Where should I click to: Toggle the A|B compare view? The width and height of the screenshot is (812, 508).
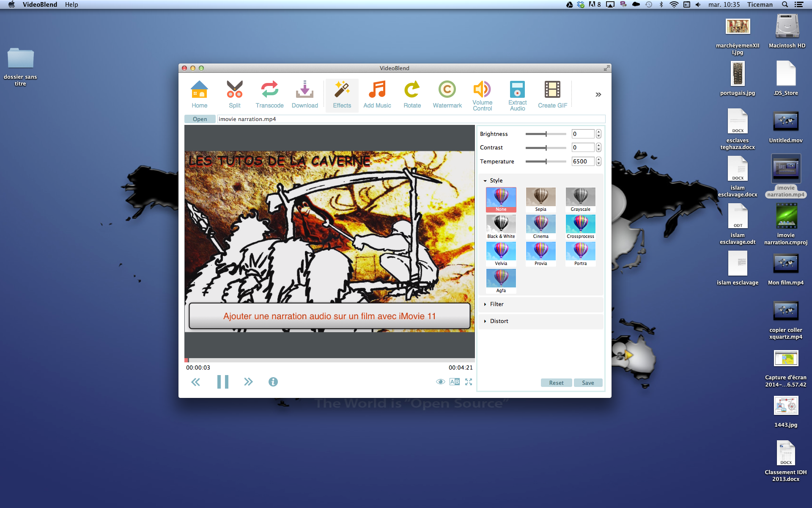tap(455, 382)
